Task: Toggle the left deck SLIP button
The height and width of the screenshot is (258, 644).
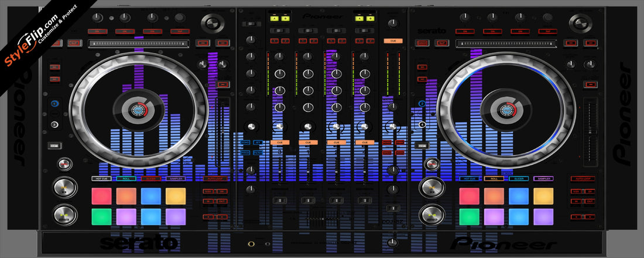Action: pos(75,43)
